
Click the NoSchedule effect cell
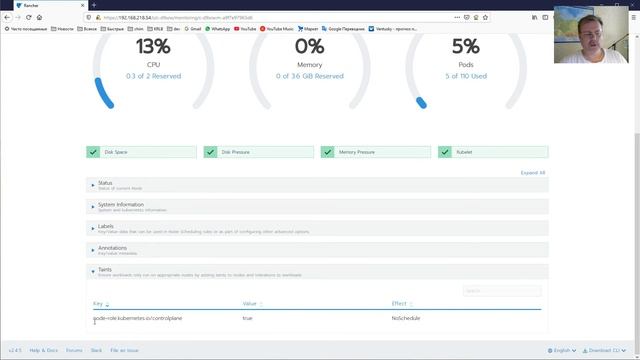pyautogui.click(x=406, y=318)
